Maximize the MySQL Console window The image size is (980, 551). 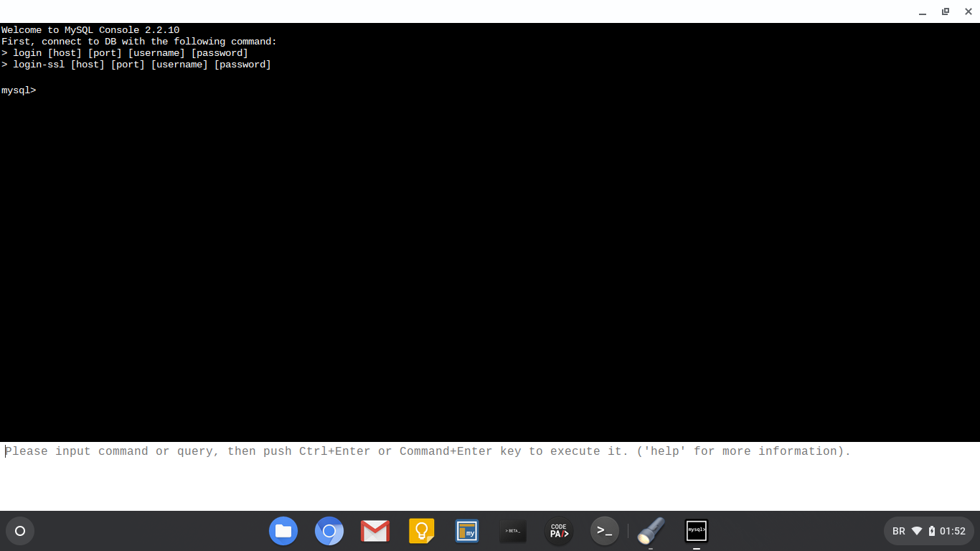[x=946, y=11]
